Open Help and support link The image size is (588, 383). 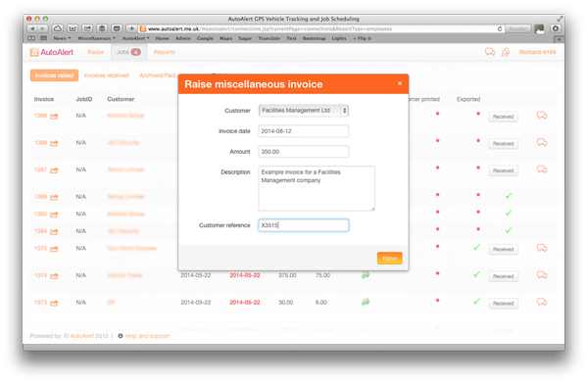coord(147,336)
